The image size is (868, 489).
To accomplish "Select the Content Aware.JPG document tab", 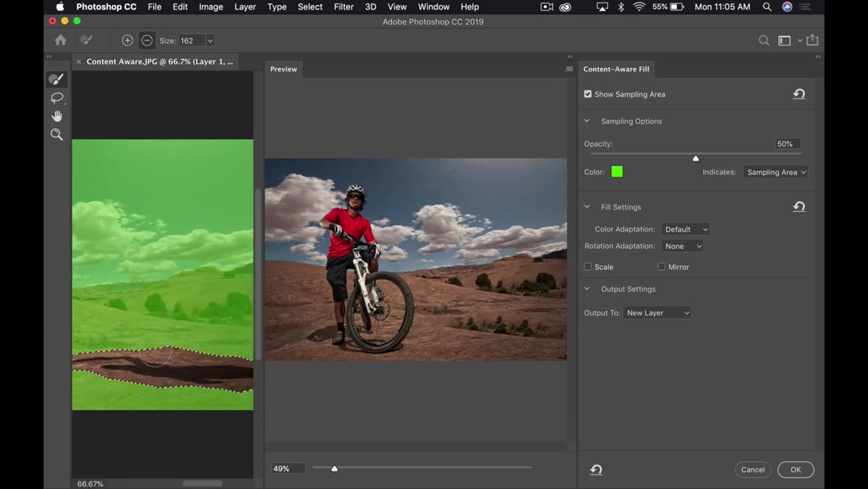I will point(160,61).
